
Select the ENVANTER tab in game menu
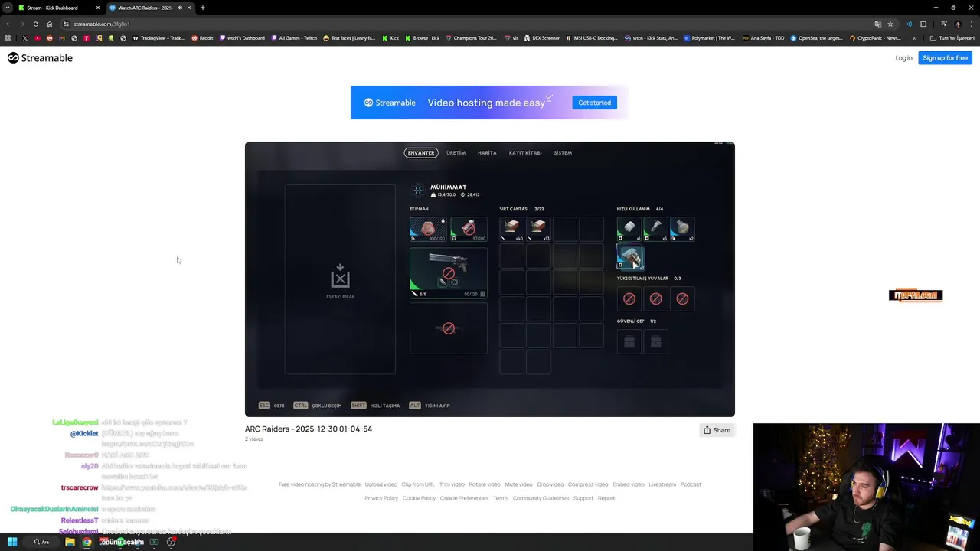[x=421, y=152]
